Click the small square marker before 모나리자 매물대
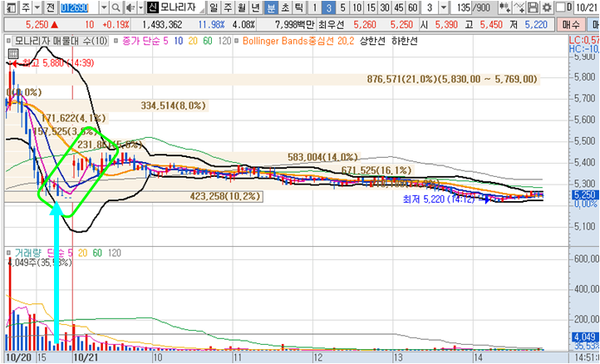Viewport: 600px width, 364px height. click(9, 41)
